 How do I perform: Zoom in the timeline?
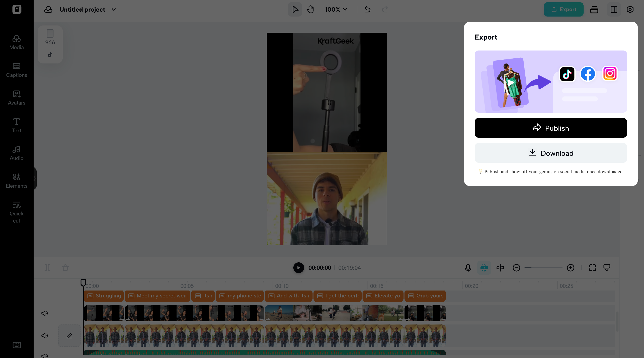pos(571,268)
